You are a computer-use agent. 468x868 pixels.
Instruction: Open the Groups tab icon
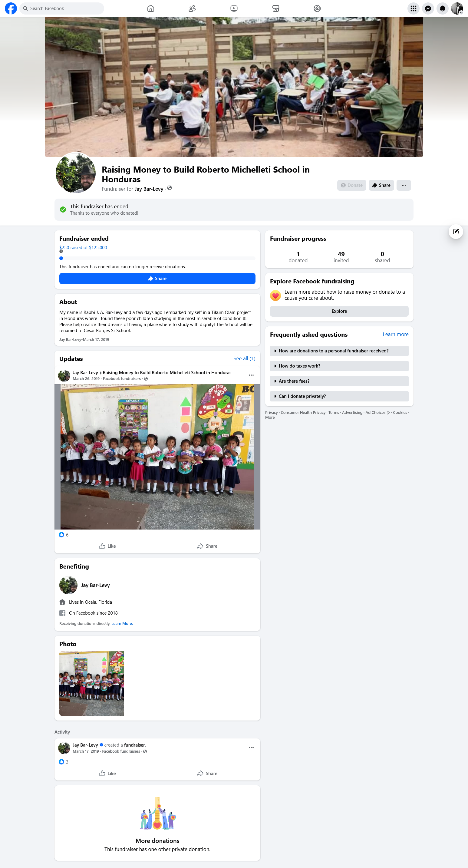(x=317, y=8)
